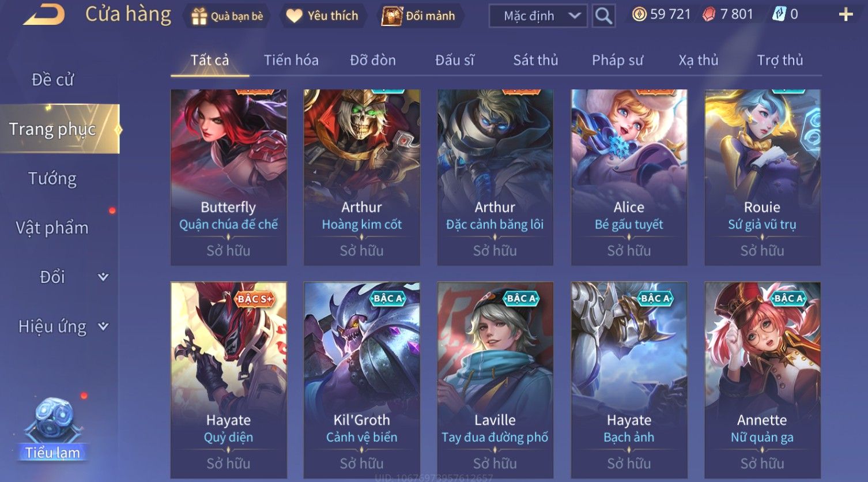
Task: Switch to the Sát thủ tab
Action: click(x=535, y=60)
